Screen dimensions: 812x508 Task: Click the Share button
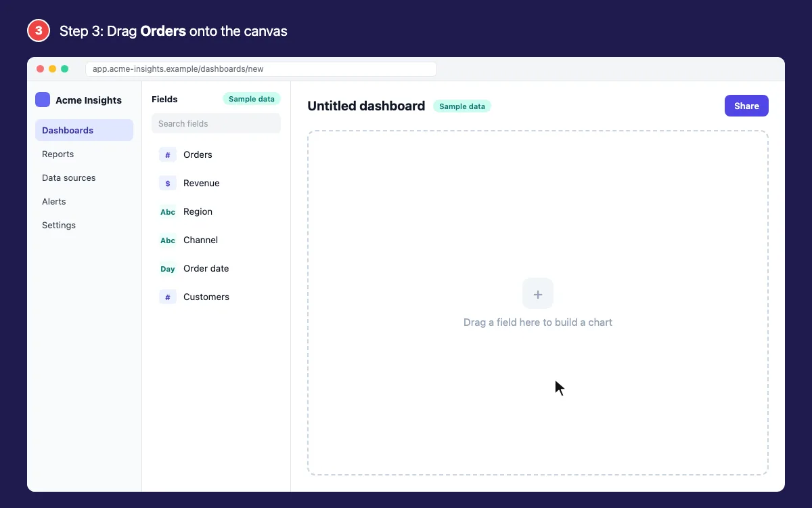coord(746,106)
